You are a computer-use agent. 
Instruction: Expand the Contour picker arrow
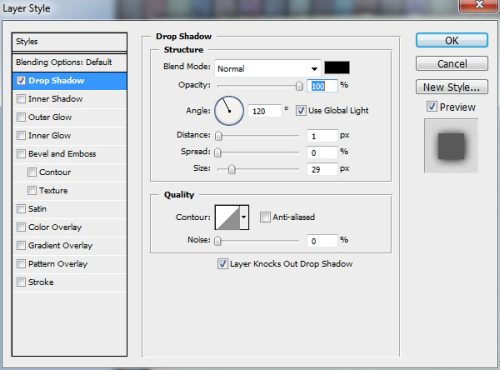(x=244, y=217)
